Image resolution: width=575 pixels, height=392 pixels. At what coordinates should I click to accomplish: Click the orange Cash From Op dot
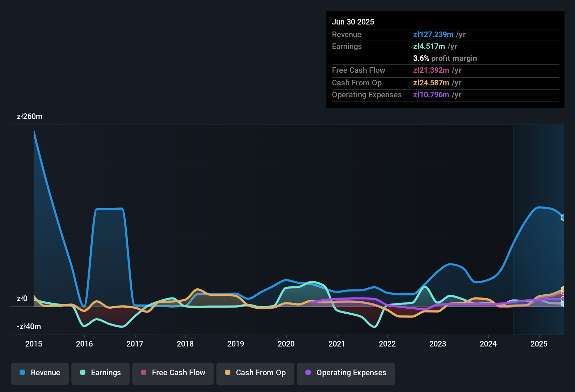click(x=228, y=373)
